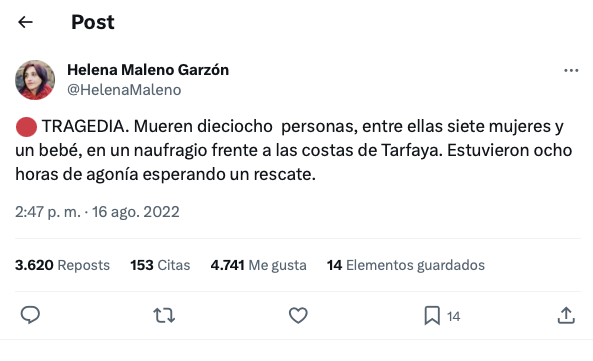
Task: Open the three-dot more options menu
Action: pos(571,71)
